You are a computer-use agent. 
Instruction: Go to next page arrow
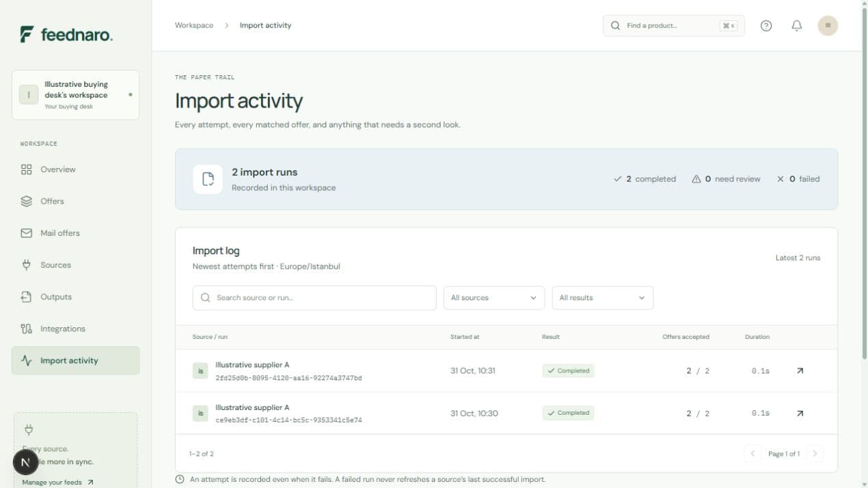point(815,454)
